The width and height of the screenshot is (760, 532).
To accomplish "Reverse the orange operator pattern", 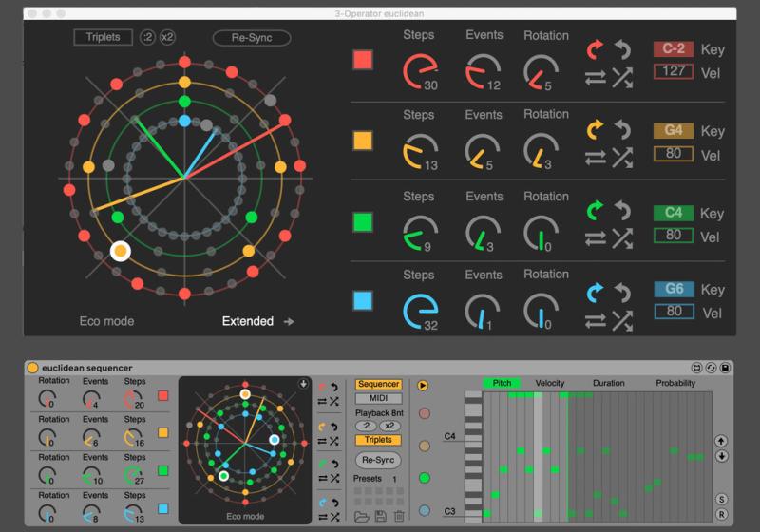I will [x=596, y=158].
